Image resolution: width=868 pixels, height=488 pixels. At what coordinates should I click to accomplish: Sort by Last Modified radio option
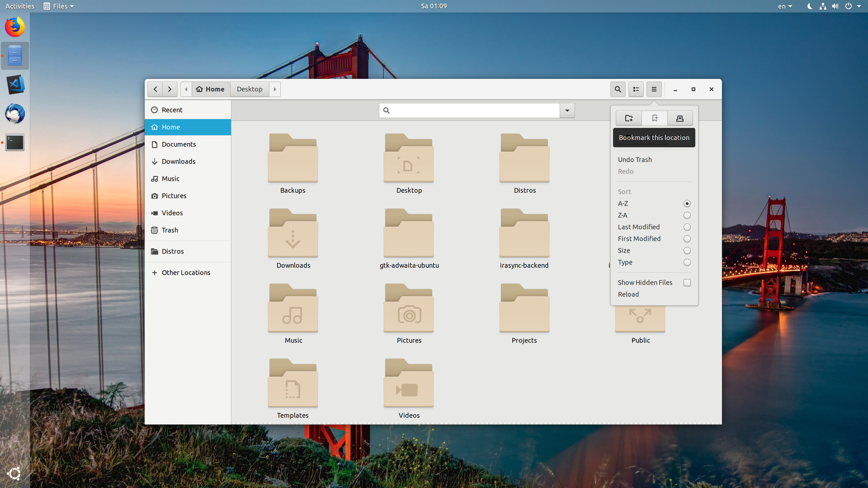point(687,227)
